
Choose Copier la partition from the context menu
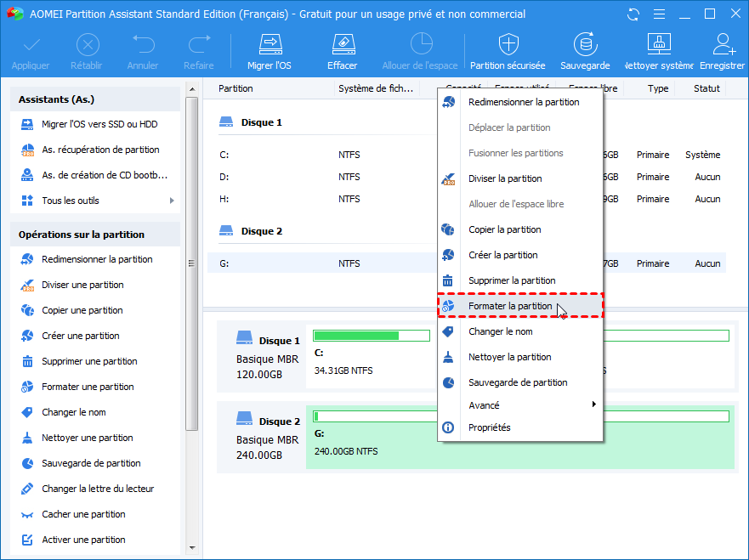point(520,229)
